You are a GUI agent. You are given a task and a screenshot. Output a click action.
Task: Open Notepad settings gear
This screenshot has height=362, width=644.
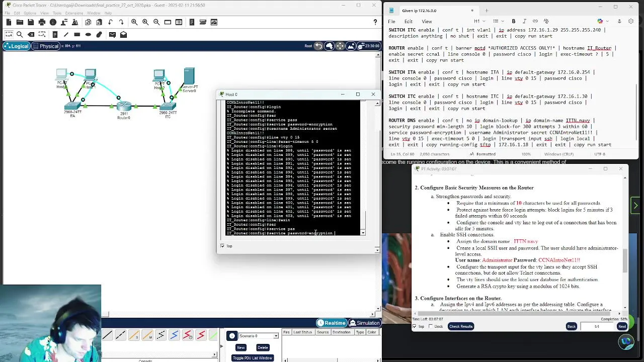tap(631, 21)
